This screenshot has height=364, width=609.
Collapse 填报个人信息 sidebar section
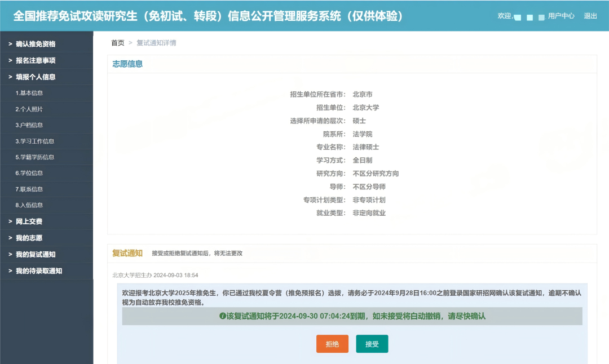tap(36, 77)
